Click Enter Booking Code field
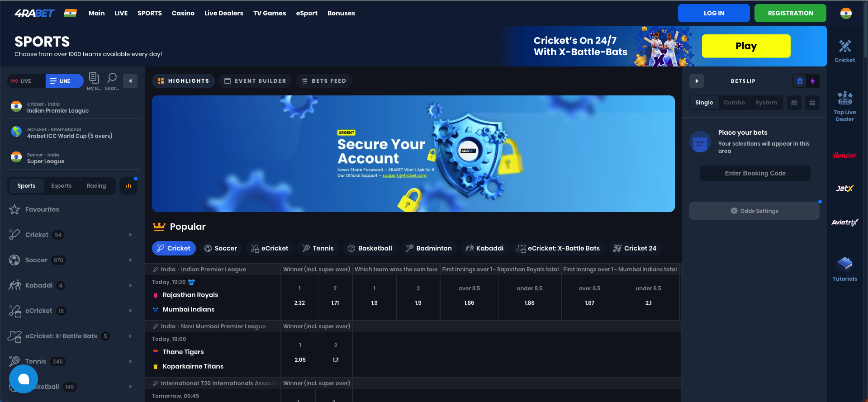 point(755,173)
